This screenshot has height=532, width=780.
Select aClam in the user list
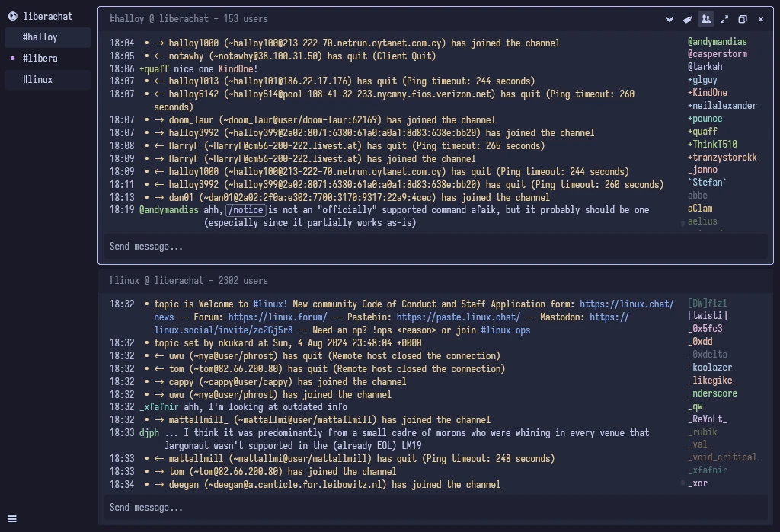point(700,209)
